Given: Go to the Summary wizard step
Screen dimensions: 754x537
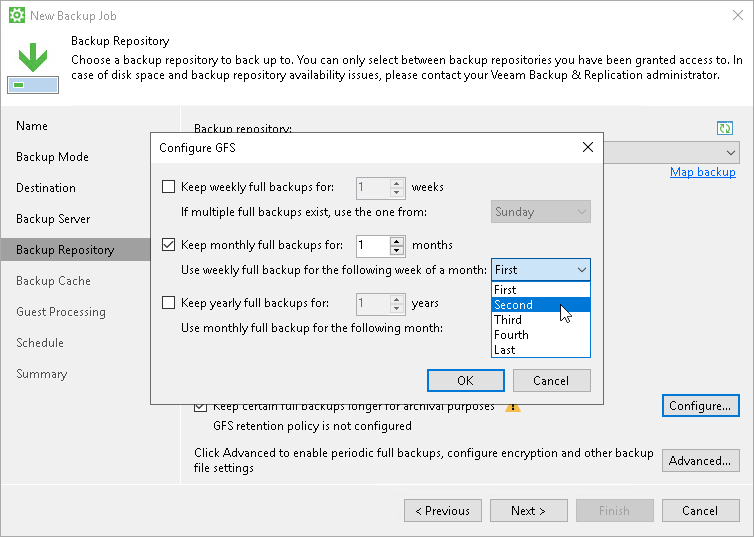Looking at the screenshot, I should (41, 374).
